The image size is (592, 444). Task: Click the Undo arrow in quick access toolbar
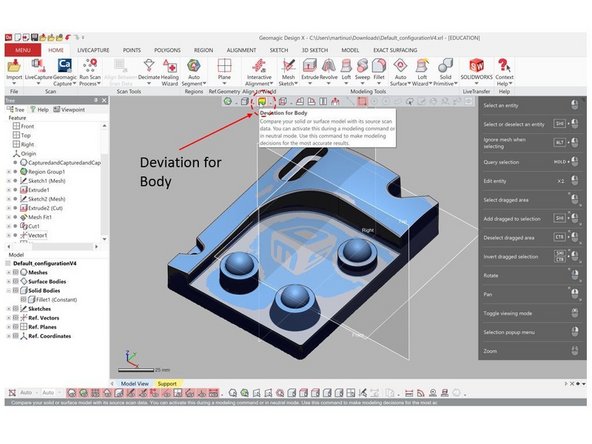tap(68, 37)
